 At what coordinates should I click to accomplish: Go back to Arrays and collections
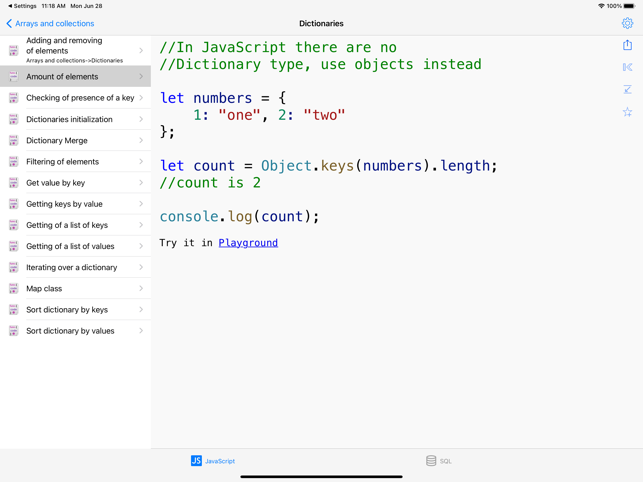50,23
